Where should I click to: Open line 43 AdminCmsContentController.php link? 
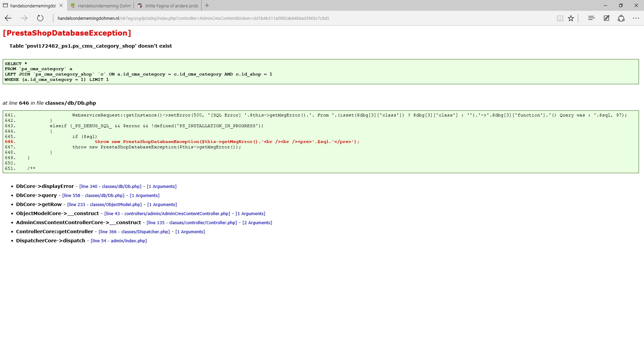click(x=167, y=214)
